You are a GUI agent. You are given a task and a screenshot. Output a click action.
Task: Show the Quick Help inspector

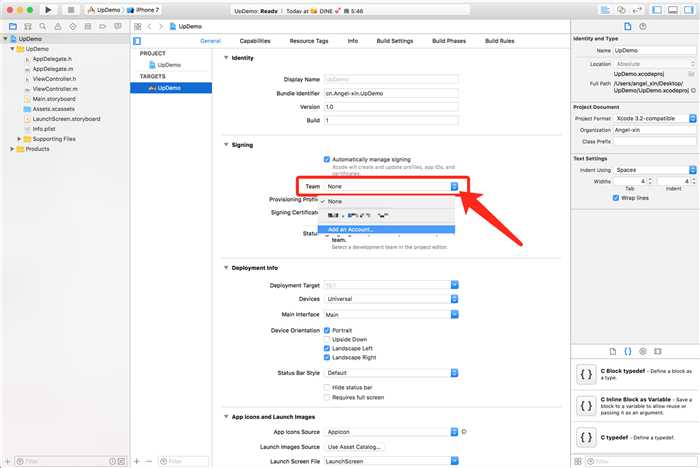point(643,27)
